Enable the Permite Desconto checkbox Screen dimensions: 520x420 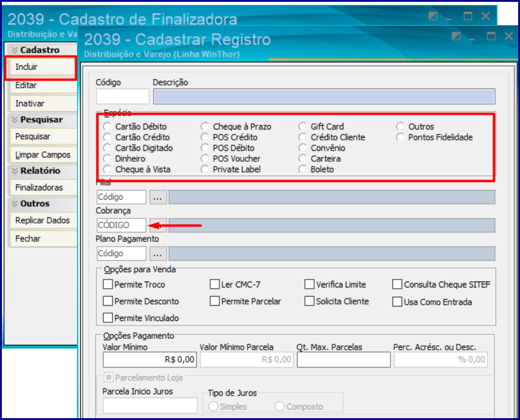pos(108,301)
